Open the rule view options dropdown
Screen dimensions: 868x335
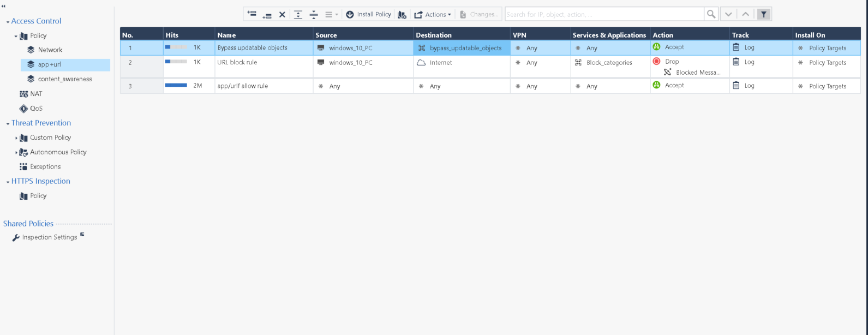332,15
